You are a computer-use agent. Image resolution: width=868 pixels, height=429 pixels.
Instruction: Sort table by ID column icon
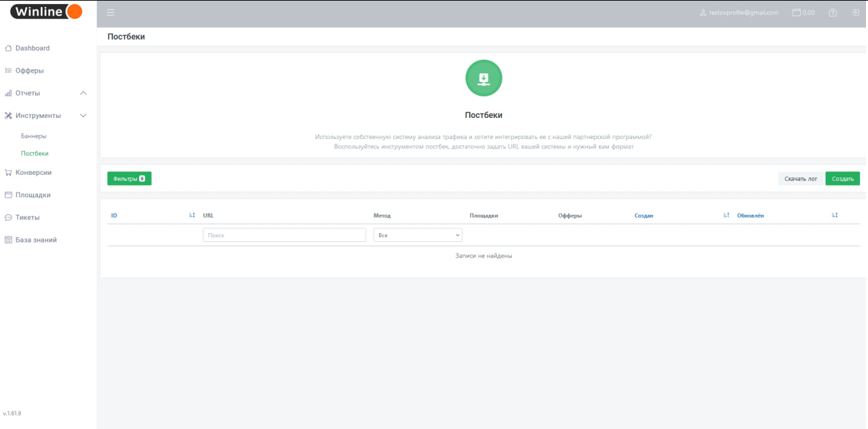(x=192, y=216)
